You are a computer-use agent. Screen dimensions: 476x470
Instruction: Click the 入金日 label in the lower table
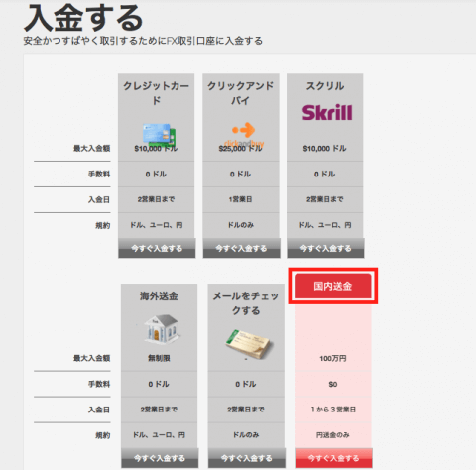coord(99,410)
